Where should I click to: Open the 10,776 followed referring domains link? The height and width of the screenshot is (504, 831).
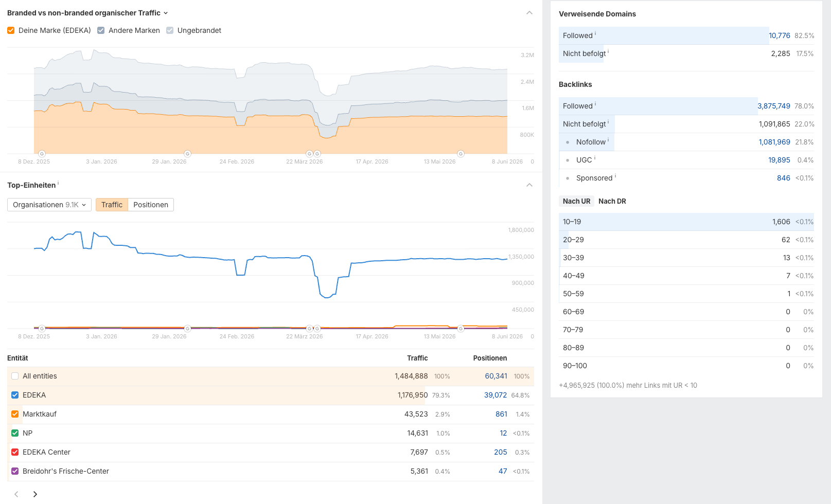coord(780,35)
